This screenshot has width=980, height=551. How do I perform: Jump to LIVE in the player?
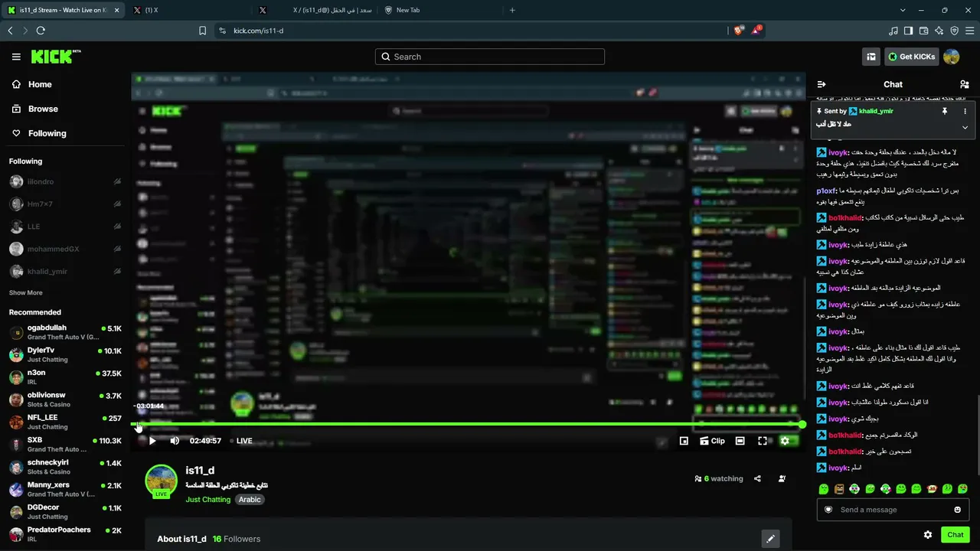click(240, 441)
